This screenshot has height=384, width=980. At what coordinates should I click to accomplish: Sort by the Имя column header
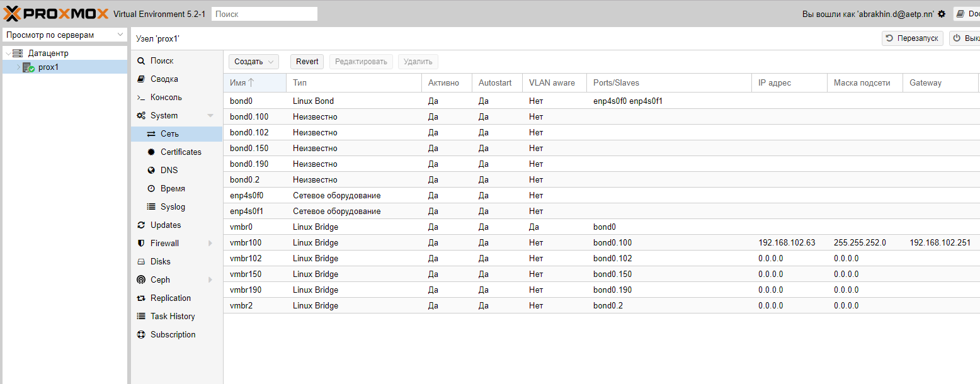pos(242,83)
